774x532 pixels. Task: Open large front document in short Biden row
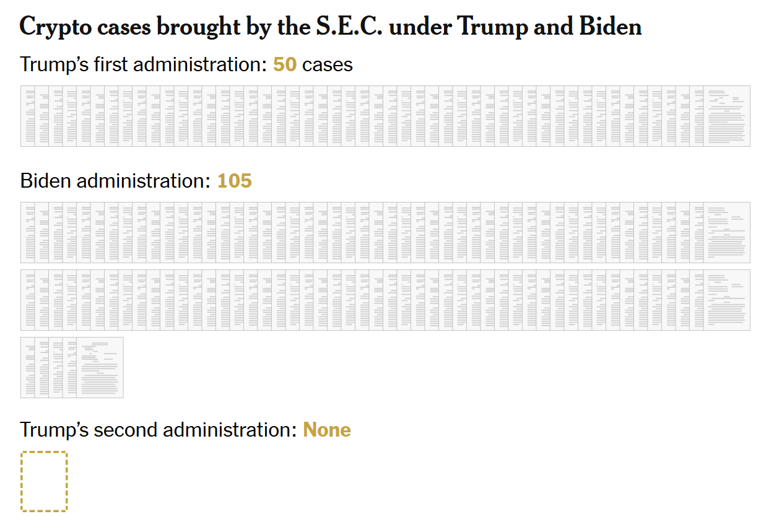[x=100, y=367]
